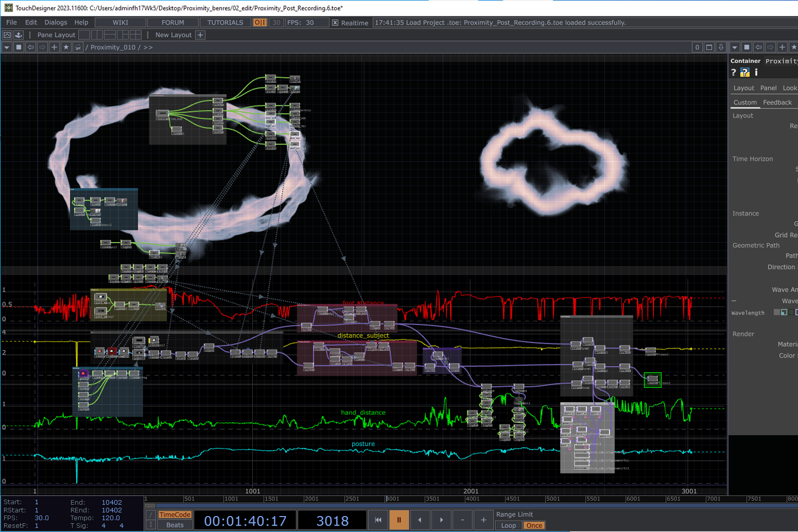Image resolution: width=798 pixels, height=532 pixels.
Task: Toggle the O|I performance monitor icon
Action: point(259,22)
